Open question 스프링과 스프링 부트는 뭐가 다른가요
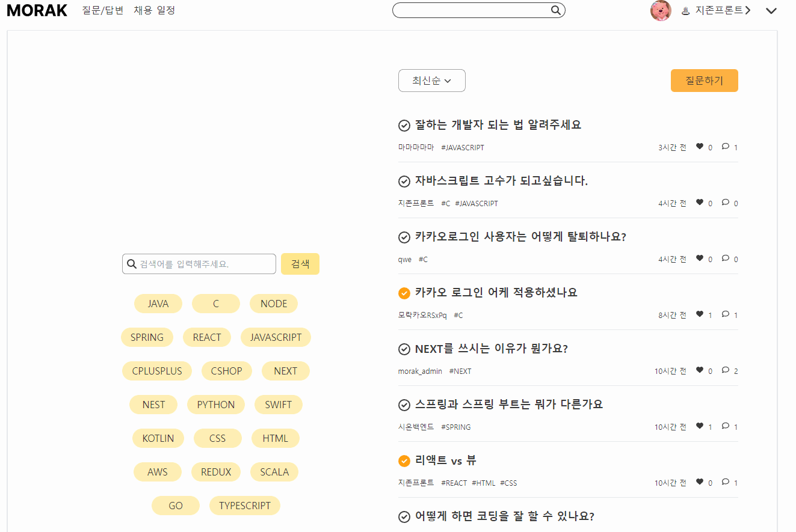 coord(509,405)
